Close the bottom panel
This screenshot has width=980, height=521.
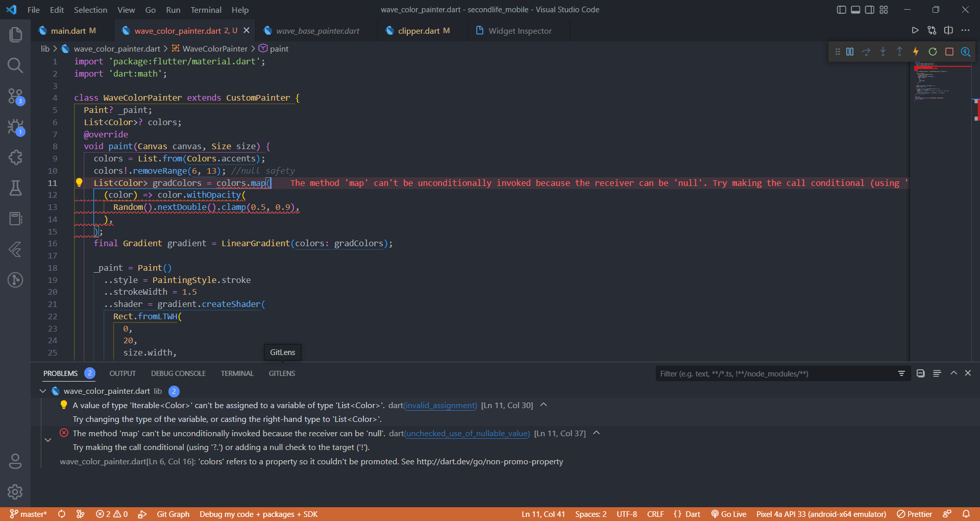click(968, 373)
